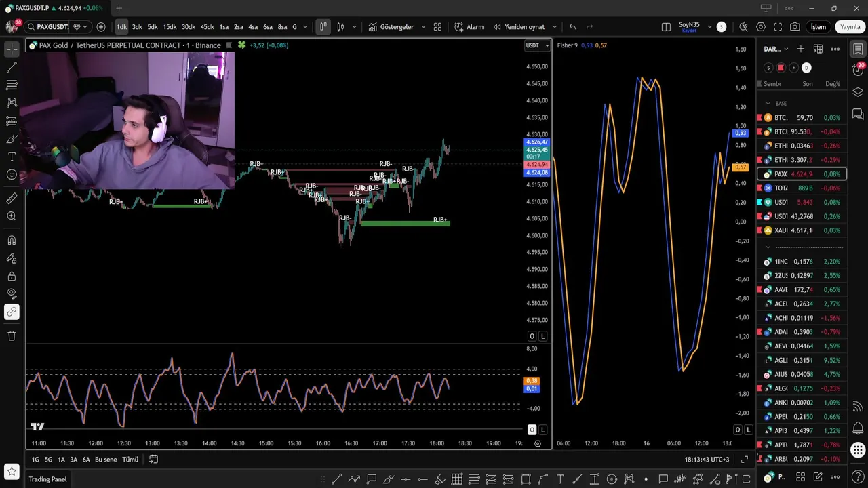Choose the 4sa interval
Screen dimensions: 868x488
coord(253,27)
